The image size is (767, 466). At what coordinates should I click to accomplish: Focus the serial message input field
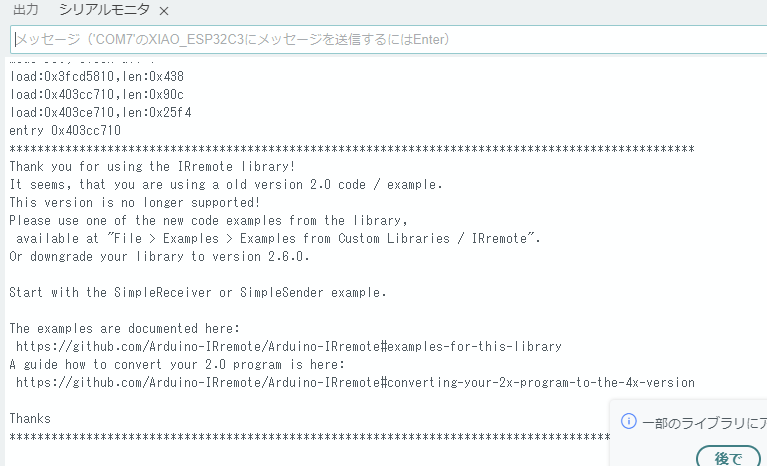(x=380, y=40)
